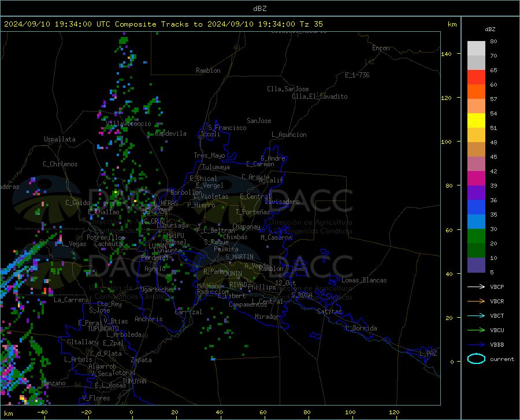Viewport: 520px width, 420px height.
Task: Click the cyan 'current' ellipse icon
Action: pyautogui.click(x=476, y=359)
